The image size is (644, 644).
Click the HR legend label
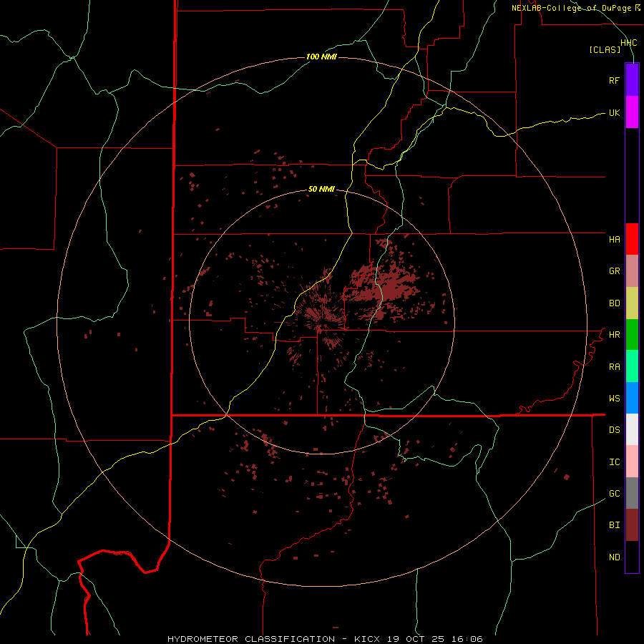[x=614, y=335]
